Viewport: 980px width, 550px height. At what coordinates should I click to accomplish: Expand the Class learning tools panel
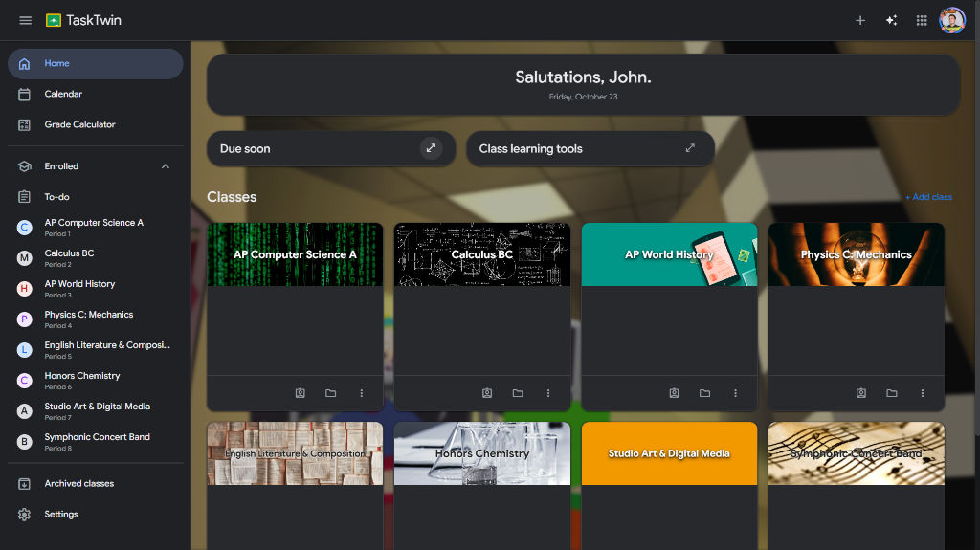pos(690,148)
